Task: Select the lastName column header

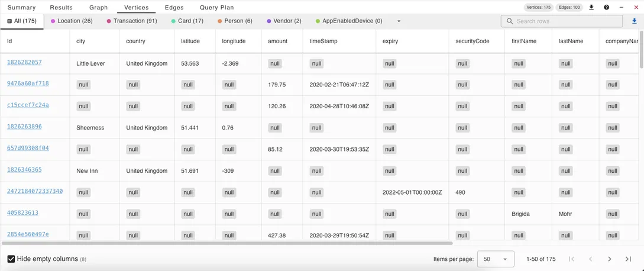Action: click(x=571, y=41)
